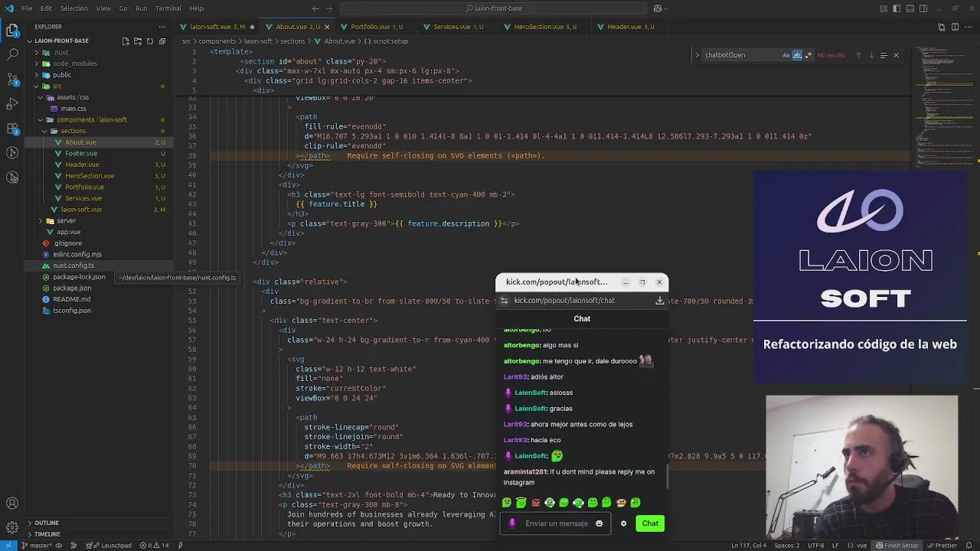This screenshot has width=980, height=551.
Task: Open package.json in the file tree
Action: (x=72, y=288)
